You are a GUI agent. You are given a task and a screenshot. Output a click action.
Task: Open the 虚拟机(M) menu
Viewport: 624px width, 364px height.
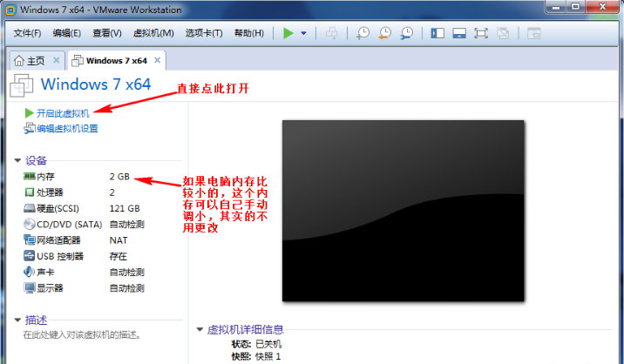click(153, 33)
